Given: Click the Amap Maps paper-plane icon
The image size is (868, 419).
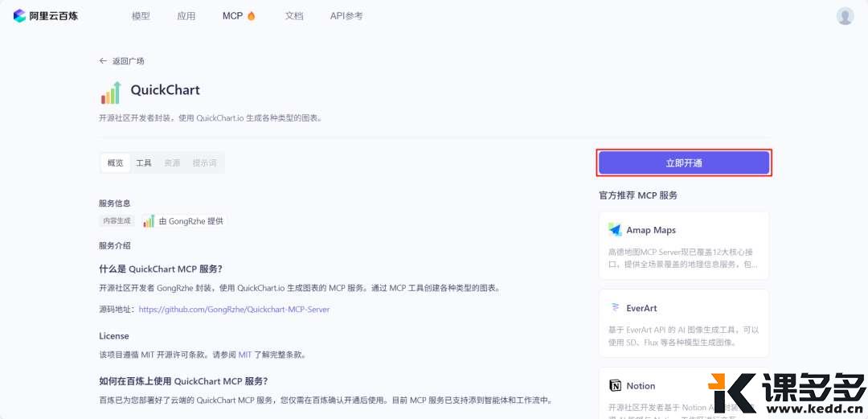Looking at the screenshot, I should tap(615, 229).
